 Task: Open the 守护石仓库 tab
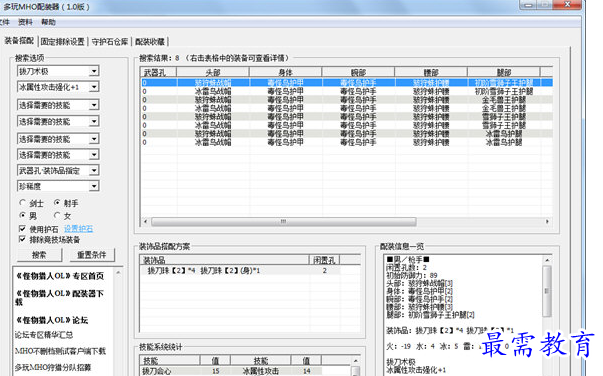110,42
